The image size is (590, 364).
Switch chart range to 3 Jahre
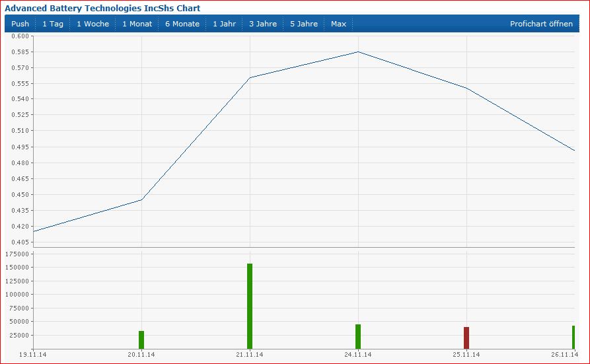263,24
